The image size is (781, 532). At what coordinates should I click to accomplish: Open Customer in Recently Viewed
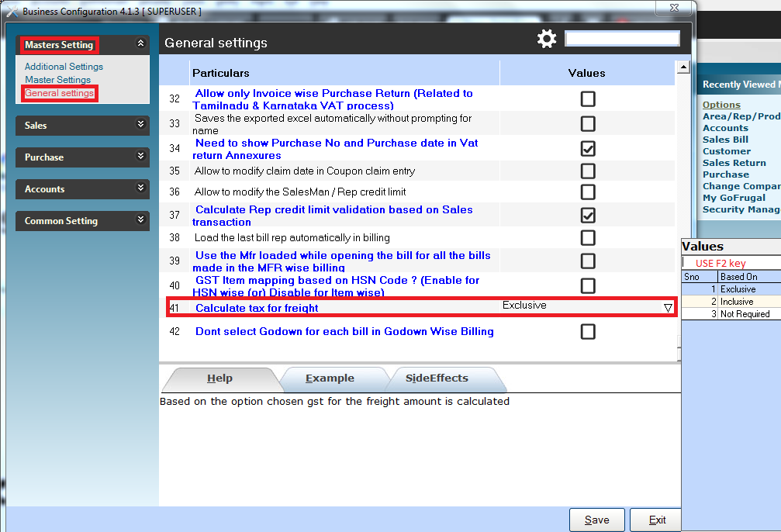click(726, 151)
